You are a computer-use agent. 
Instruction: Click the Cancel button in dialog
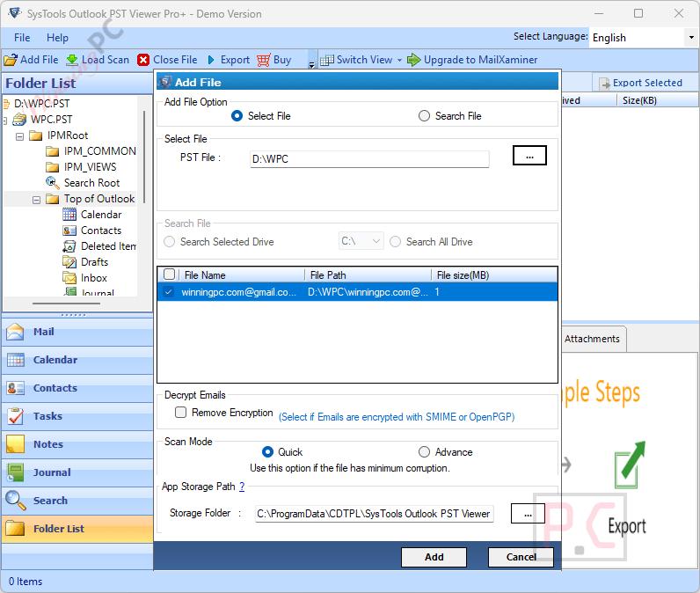(x=521, y=557)
